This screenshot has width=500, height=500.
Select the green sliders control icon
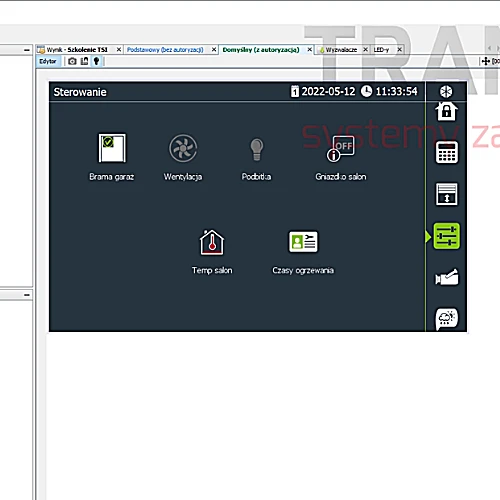point(447,236)
